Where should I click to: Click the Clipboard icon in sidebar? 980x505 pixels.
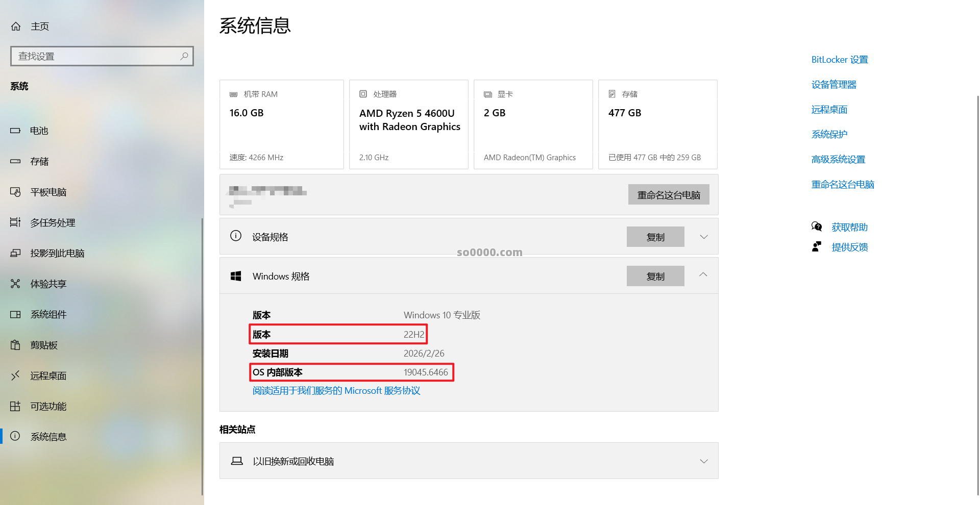tap(15, 345)
